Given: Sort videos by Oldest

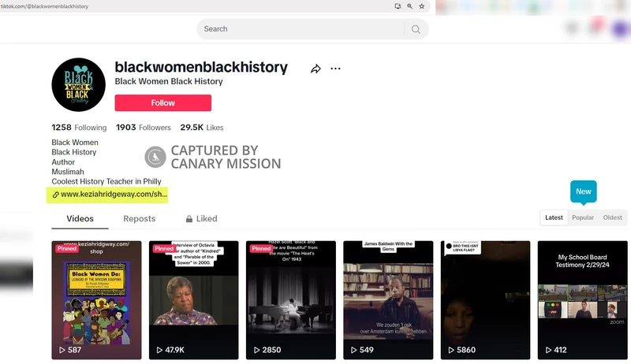Looking at the screenshot, I should (x=612, y=217).
